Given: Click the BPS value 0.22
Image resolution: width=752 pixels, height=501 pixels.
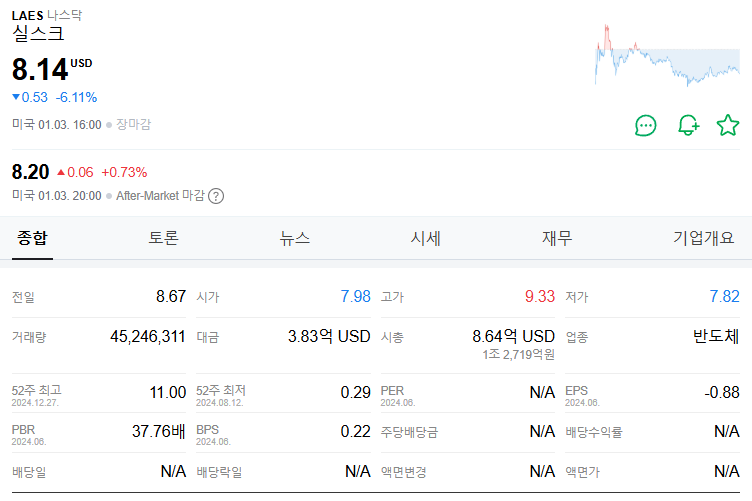Looking at the screenshot, I should point(355,431).
